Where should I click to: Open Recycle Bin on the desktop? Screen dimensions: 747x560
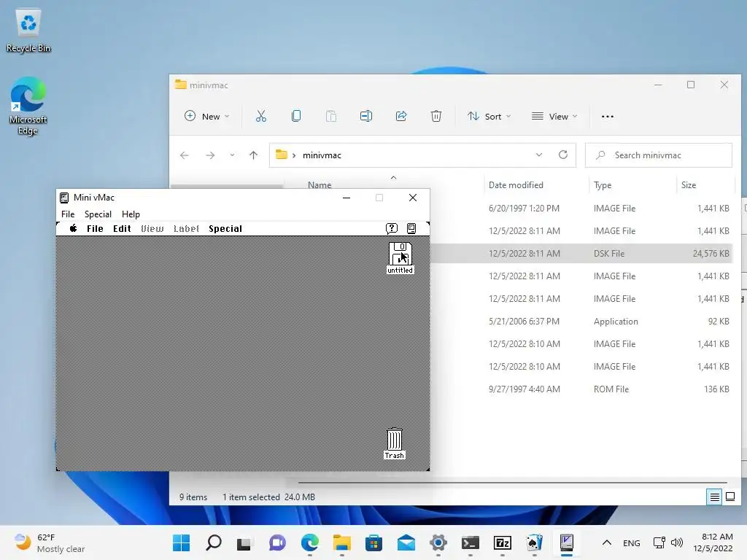(28, 30)
